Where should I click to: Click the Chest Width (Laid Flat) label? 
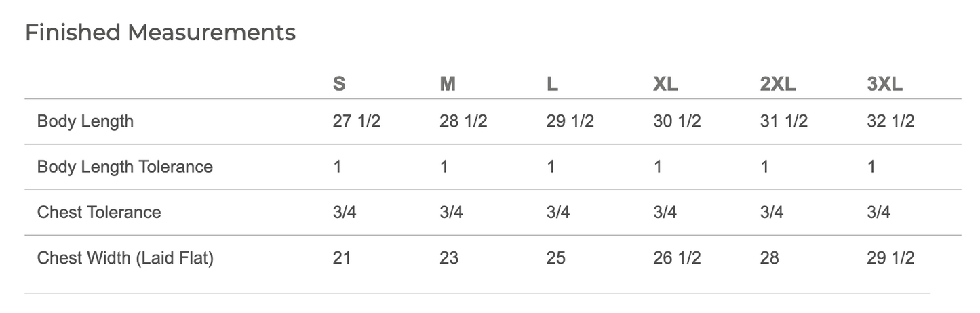point(125,258)
